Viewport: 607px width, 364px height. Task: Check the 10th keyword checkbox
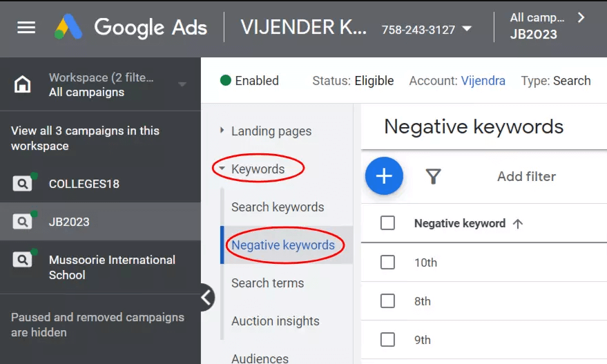[387, 262]
